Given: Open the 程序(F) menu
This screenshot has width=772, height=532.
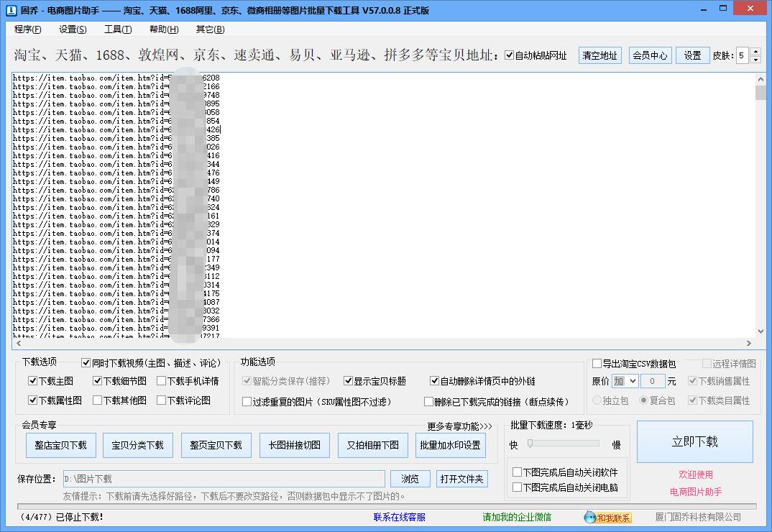Looking at the screenshot, I should tap(27, 29).
